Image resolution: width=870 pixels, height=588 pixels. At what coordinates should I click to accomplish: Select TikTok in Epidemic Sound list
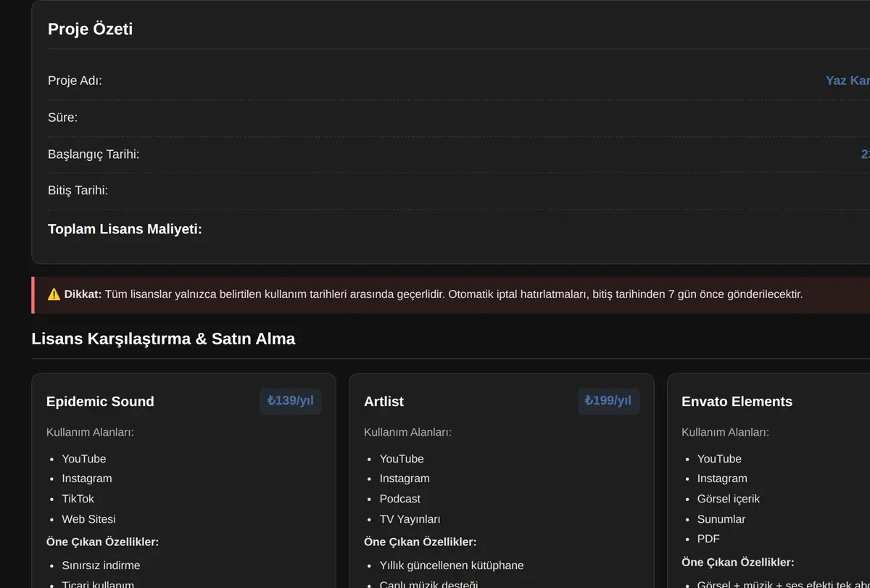(78, 499)
